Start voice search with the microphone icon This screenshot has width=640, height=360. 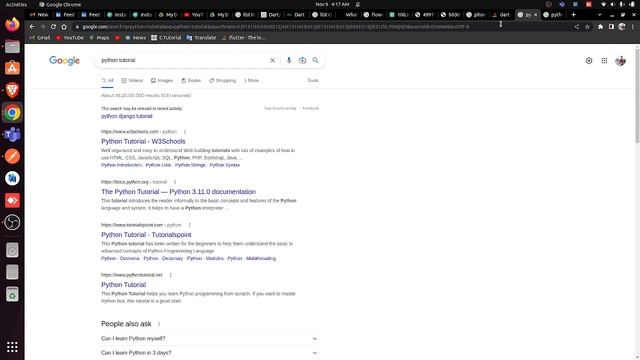tap(289, 60)
